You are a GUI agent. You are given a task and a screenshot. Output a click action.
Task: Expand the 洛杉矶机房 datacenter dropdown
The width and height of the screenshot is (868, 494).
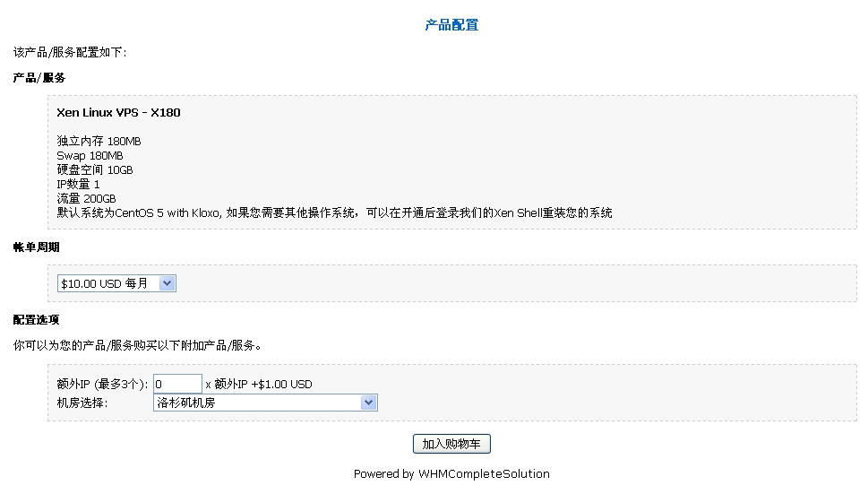click(265, 403)
